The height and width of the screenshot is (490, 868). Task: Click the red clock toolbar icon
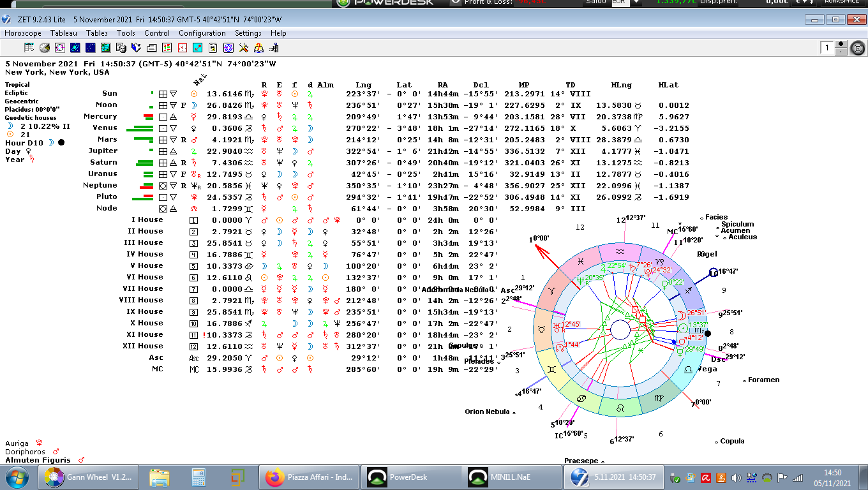pos(183,48)
